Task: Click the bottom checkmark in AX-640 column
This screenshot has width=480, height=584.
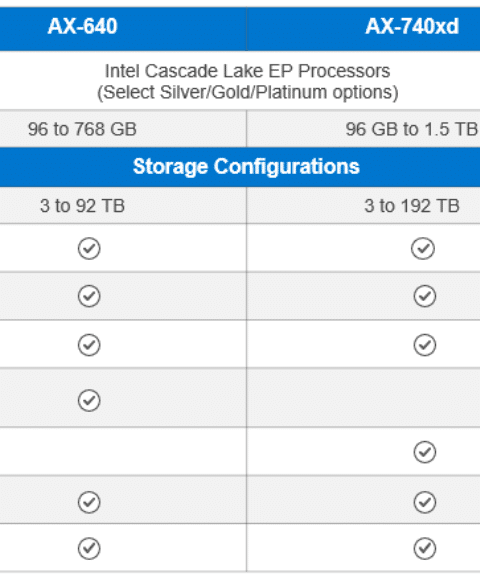Action: [89, 548]
